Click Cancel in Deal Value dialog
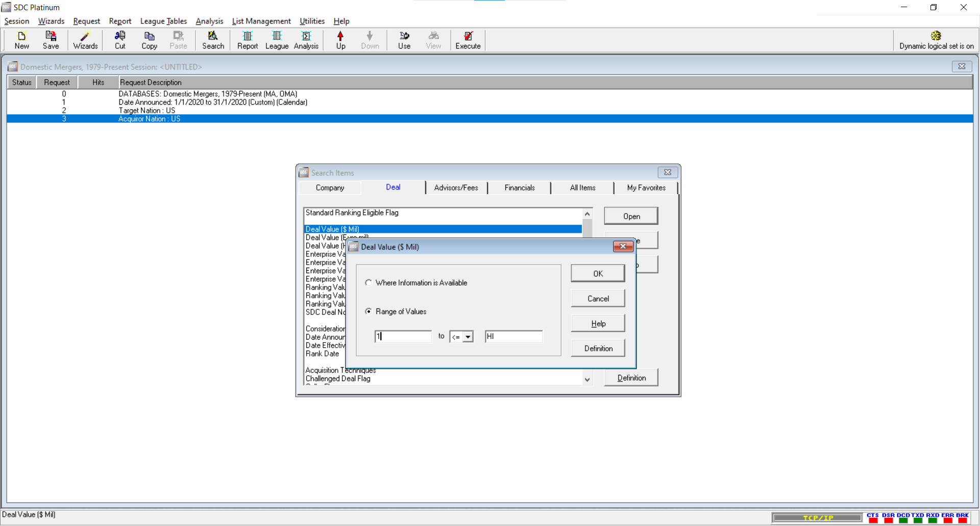Screen dimensions: 980x526 [598, 299]
